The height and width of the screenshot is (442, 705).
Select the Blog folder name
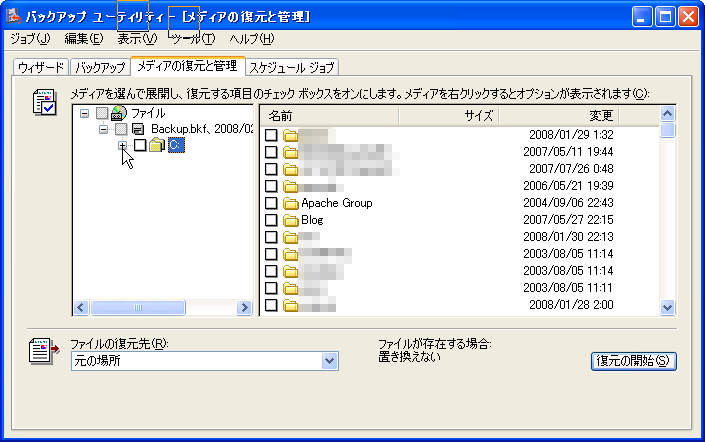click(312, 220)
